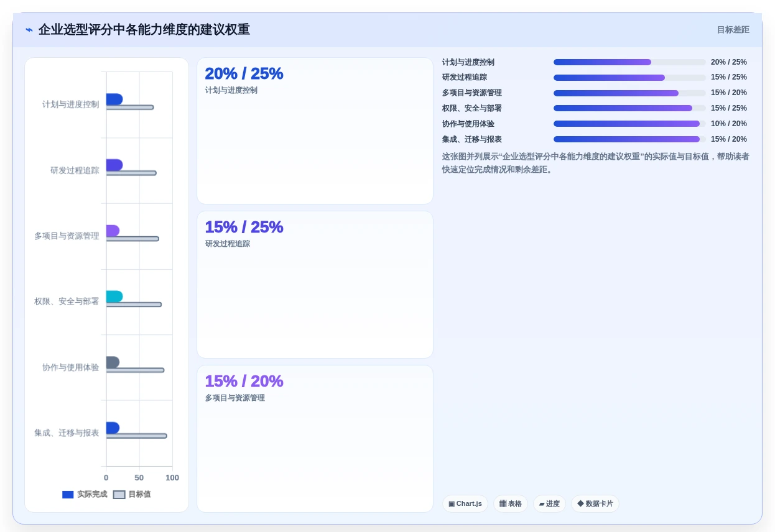Select the Chart.js tag chip

coord(465,503)
